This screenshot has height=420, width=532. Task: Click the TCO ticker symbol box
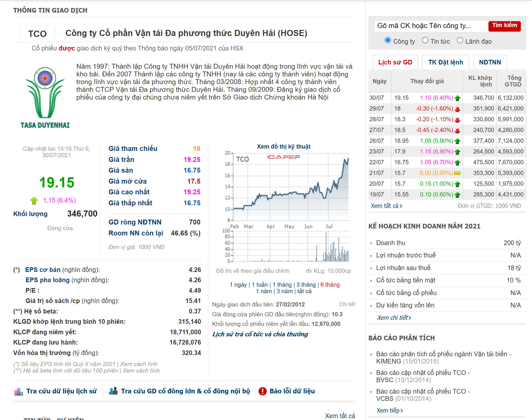point(37,34)
